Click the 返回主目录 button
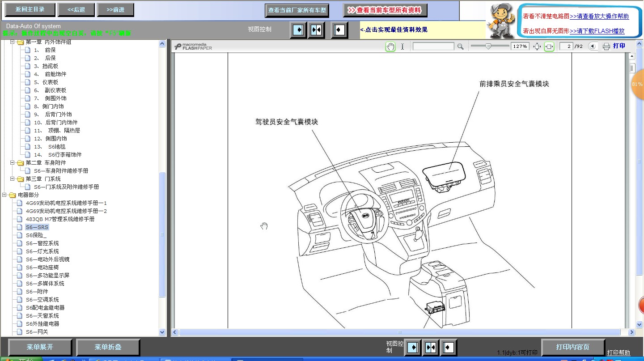The width and height of the screenshot is (644, 361). click(30, 9)
